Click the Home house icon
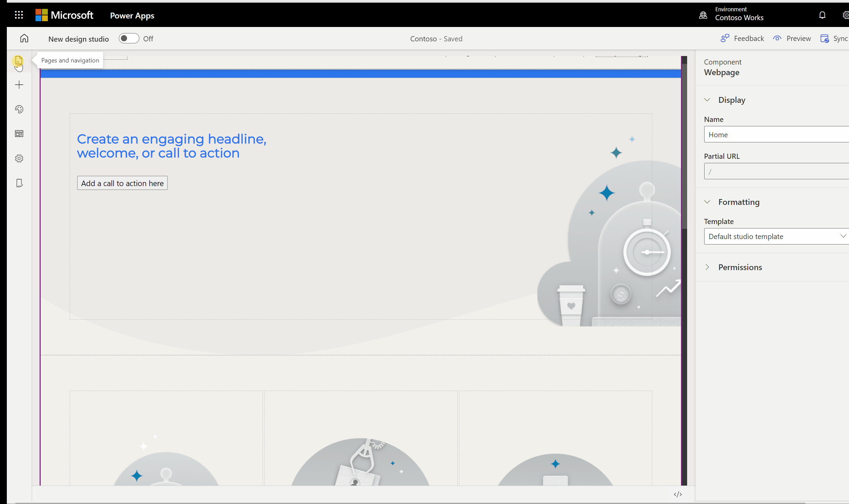The width and height of the screenshot is (849, 504). [24, 38]
